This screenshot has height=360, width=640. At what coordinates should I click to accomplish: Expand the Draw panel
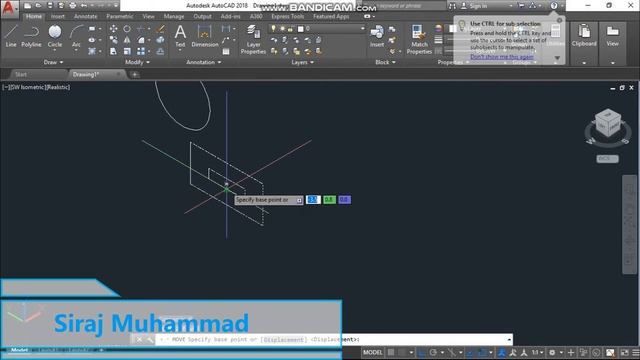[53, 62]
